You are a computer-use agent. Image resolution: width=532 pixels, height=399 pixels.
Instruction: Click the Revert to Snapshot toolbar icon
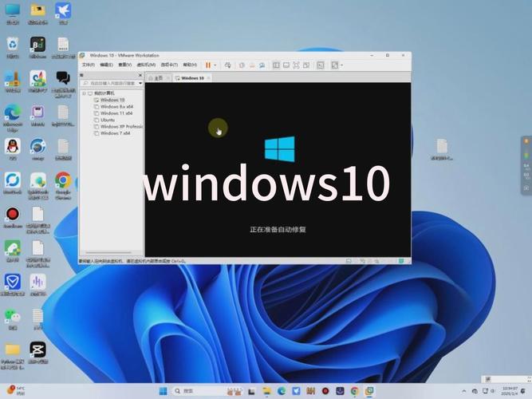pyautogui.click(x=252, y=65)
